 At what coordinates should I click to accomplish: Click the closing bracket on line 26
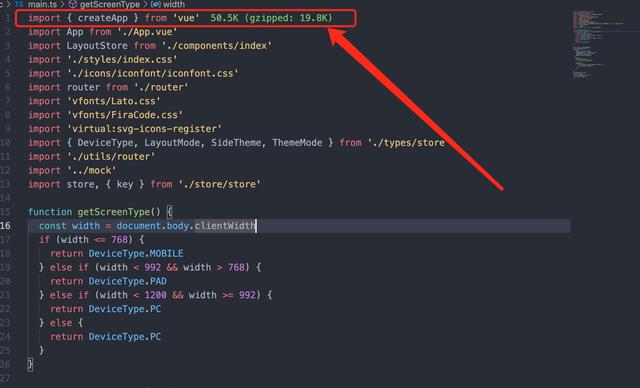click(30, 364)
